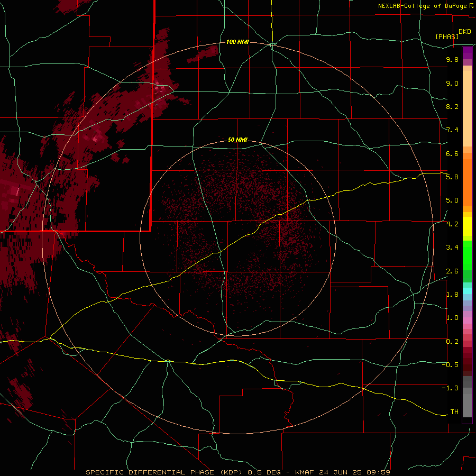Click the 9.0 value on the color scale
Screen dimensions: 476x476
coord(452,83)
